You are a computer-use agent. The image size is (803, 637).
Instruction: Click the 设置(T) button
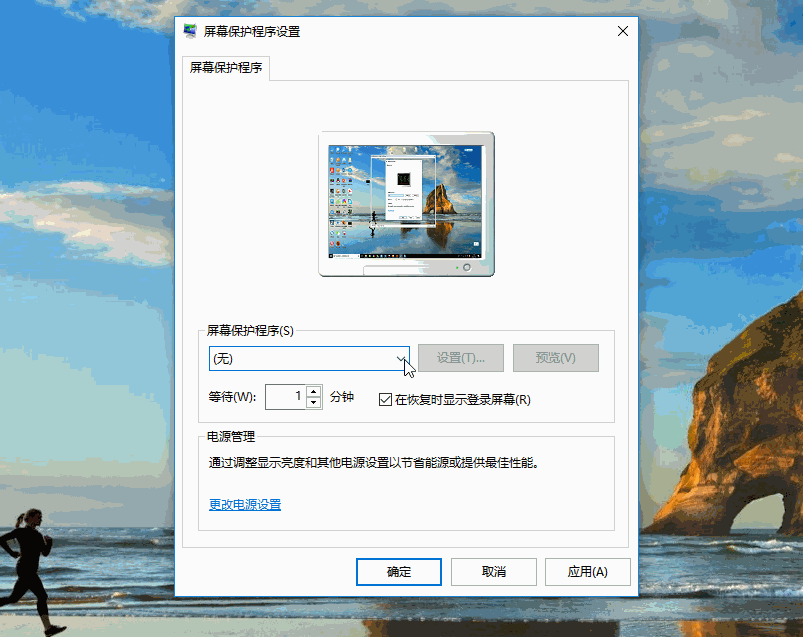(x=462, y=358)
